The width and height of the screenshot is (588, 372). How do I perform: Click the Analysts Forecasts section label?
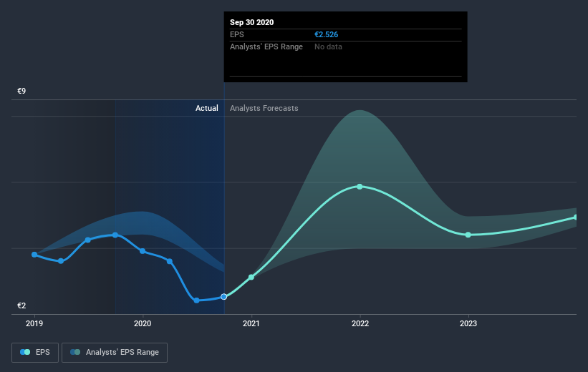coord(264,108)
